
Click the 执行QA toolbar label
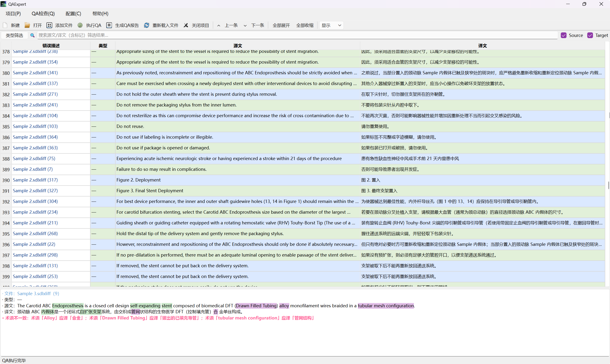94,25
